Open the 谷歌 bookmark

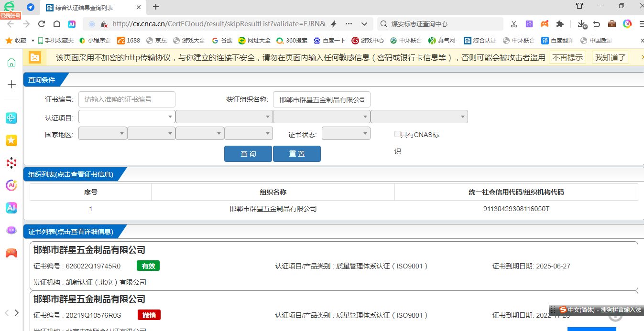[222, 41]
